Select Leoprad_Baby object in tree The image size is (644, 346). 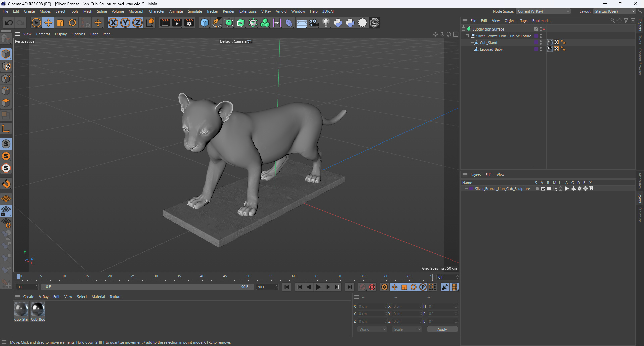491,49
